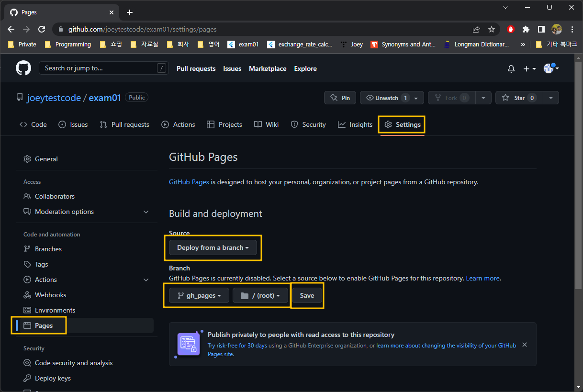Switch to the Insights tab
The height and width of the screenshot is (392, 583).
(x=355, y=124)
